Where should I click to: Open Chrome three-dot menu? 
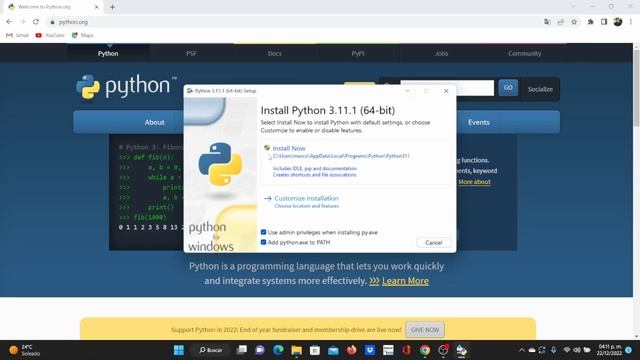(631, 22)
